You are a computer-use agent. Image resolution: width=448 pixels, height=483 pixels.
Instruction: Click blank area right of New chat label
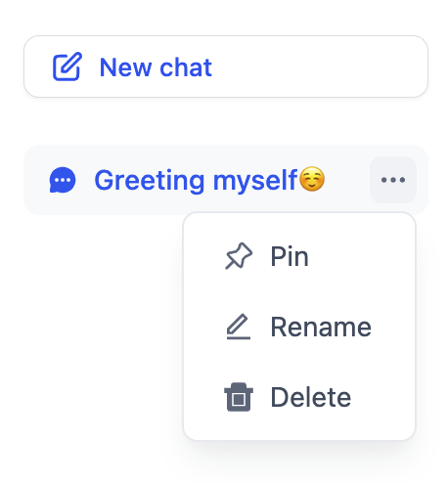(318, 66)
